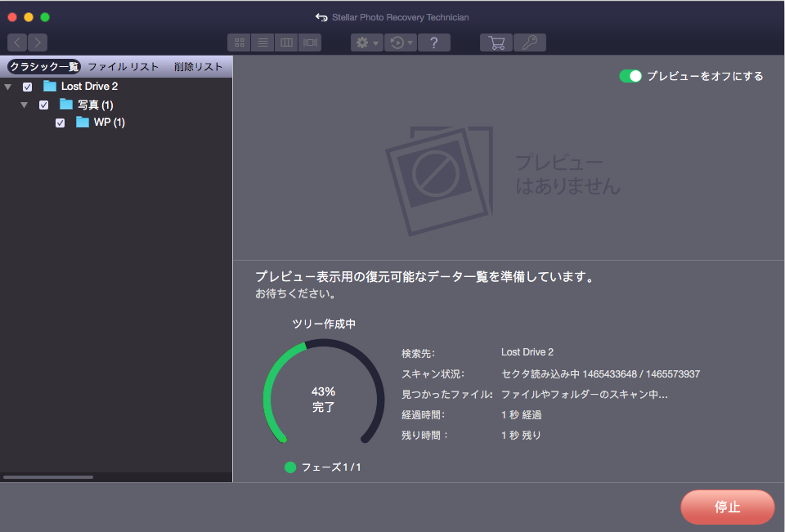
Task: Collapse the 写真 (1) tree node
Action: [24, 105]
